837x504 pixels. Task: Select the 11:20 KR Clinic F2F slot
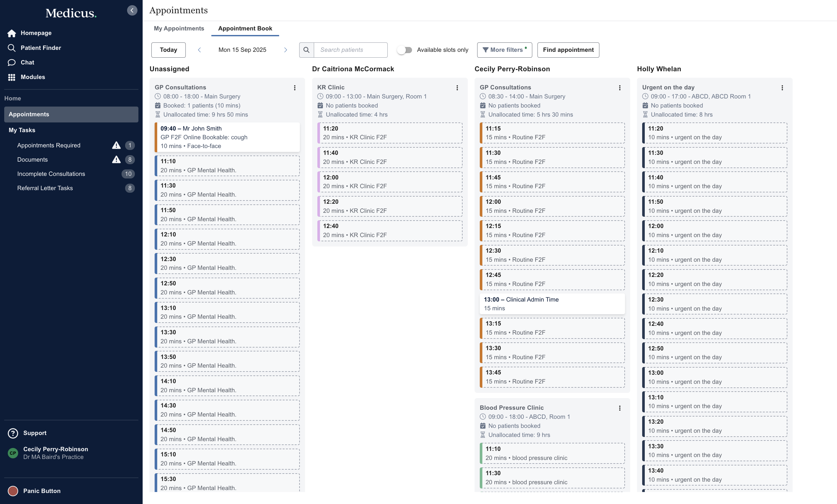pyautogui.click(x=390, y=133)
